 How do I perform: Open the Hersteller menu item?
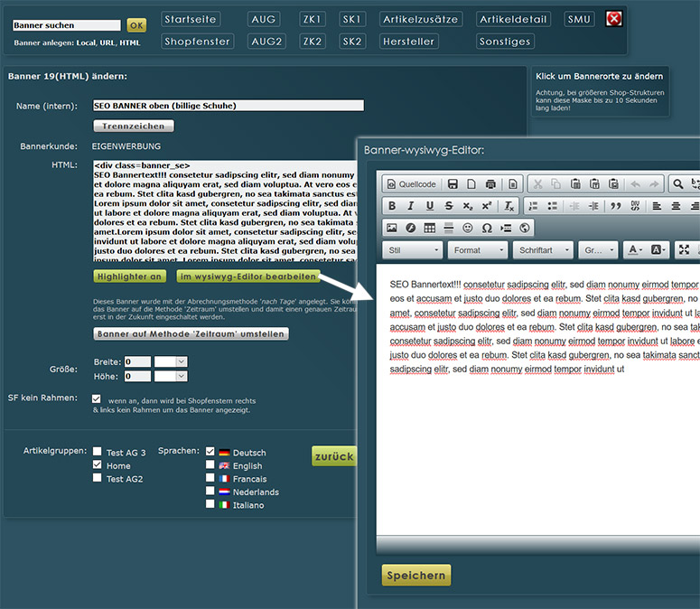(x=409, y=42)
